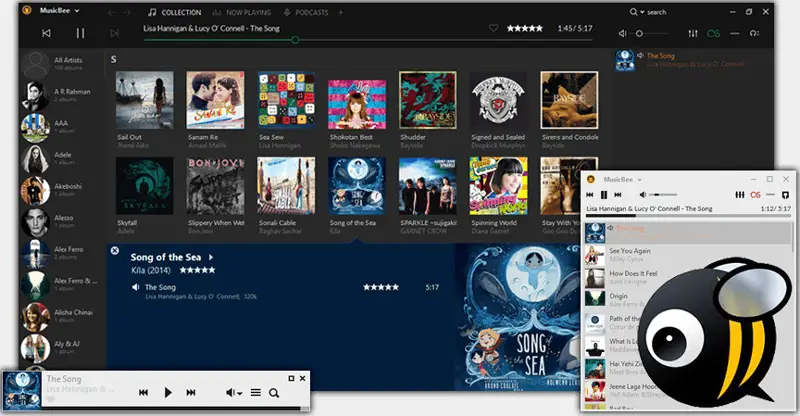
Task: Play in the bottom mini player
Action: [168, 392]
